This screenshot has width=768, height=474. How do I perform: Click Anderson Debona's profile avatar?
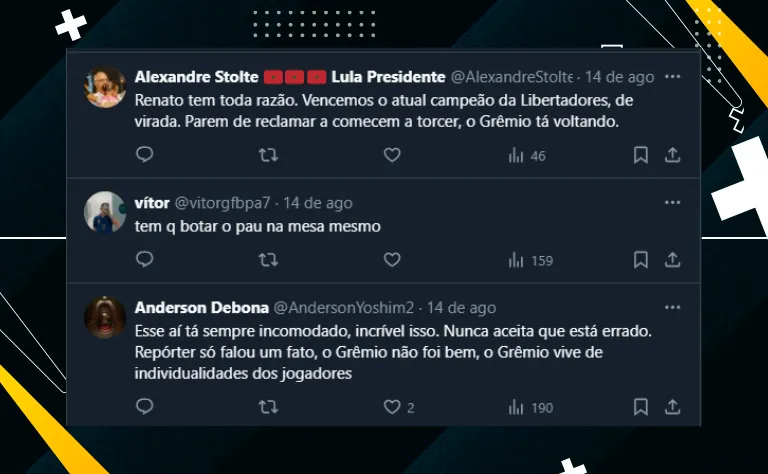click(105, 318)
